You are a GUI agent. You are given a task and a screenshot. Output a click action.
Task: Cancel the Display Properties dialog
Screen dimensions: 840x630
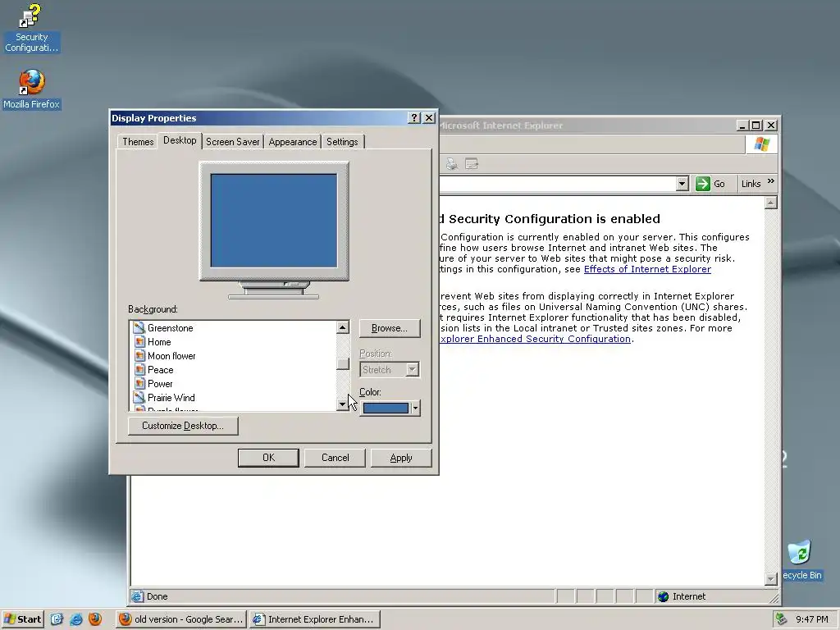click(x=335, y=458)
